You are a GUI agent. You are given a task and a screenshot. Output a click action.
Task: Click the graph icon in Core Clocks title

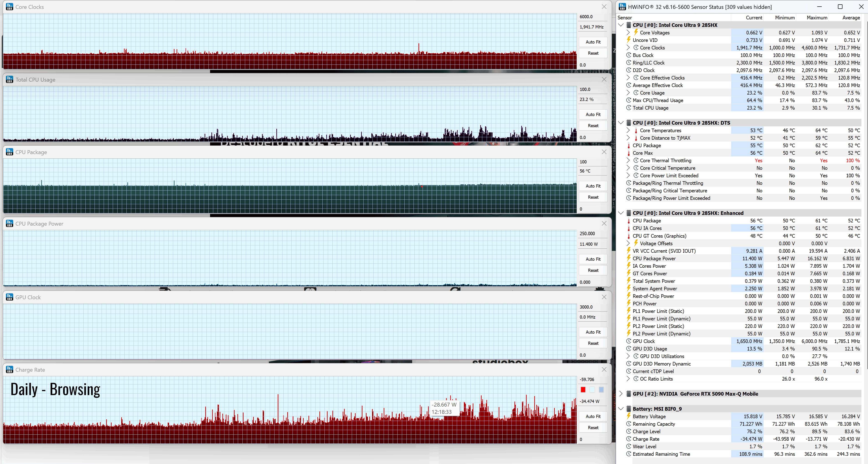point(9,7)
